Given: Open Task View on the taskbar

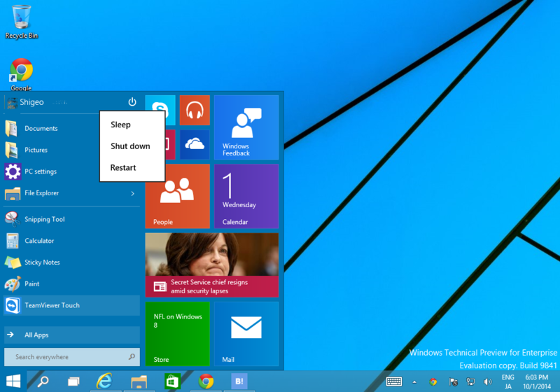Looking at the screenshot, I should (x=73, y=381).
